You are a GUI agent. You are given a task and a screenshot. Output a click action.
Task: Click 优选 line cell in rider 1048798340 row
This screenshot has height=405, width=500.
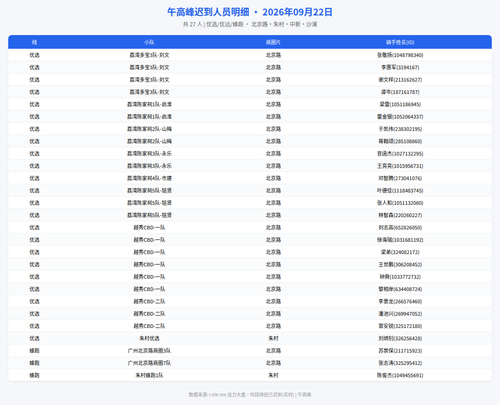coord(34,55)
